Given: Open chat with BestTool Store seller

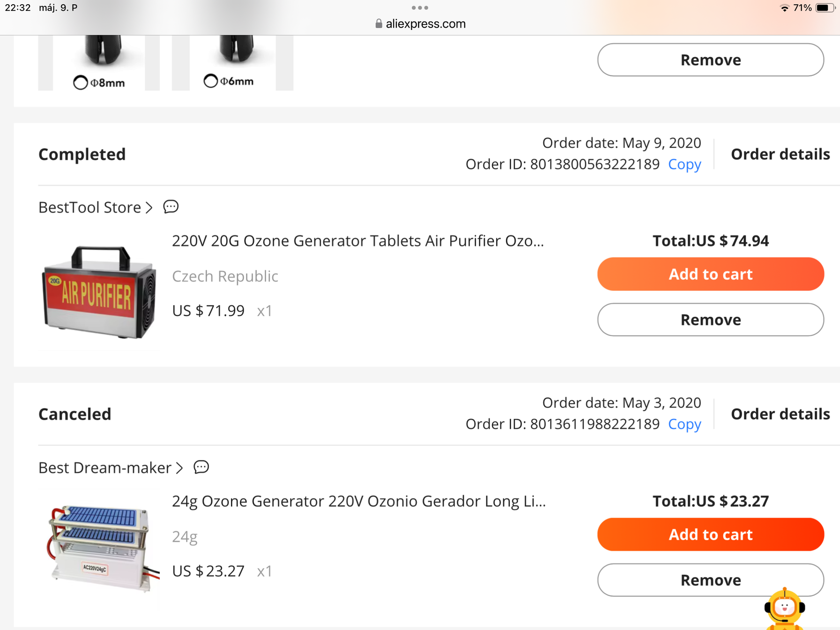Looking at the screenshot, I should click(x=171, y=207).
